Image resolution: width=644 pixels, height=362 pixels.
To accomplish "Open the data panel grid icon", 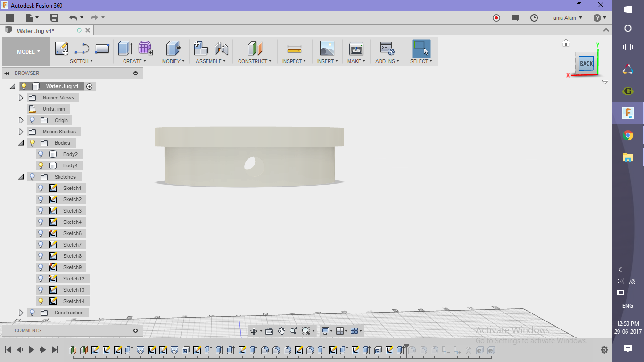I will pos(10,18).
